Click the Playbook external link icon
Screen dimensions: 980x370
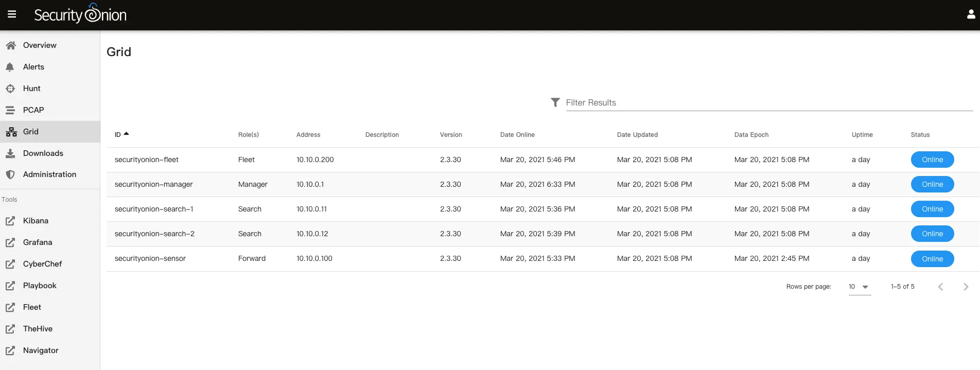10,286
